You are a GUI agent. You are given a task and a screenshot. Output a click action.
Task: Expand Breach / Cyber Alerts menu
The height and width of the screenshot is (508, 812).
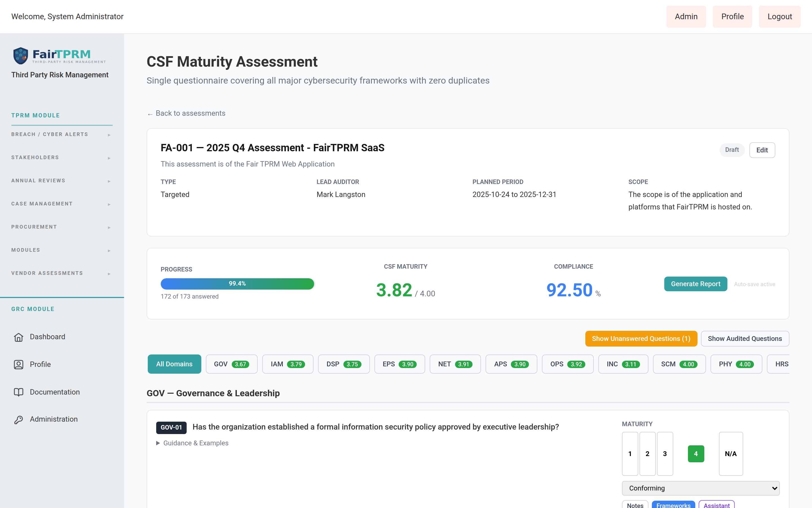point(62,134)
